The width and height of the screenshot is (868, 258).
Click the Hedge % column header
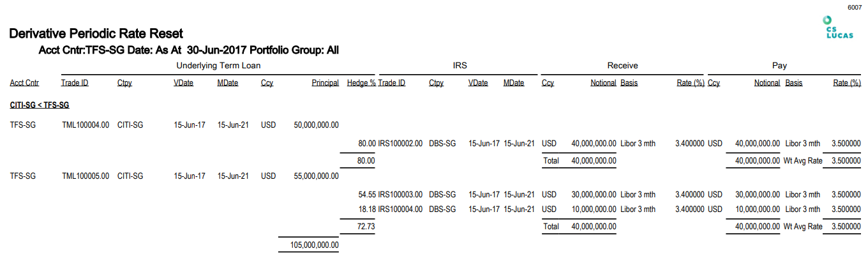[x=361, y=83]
